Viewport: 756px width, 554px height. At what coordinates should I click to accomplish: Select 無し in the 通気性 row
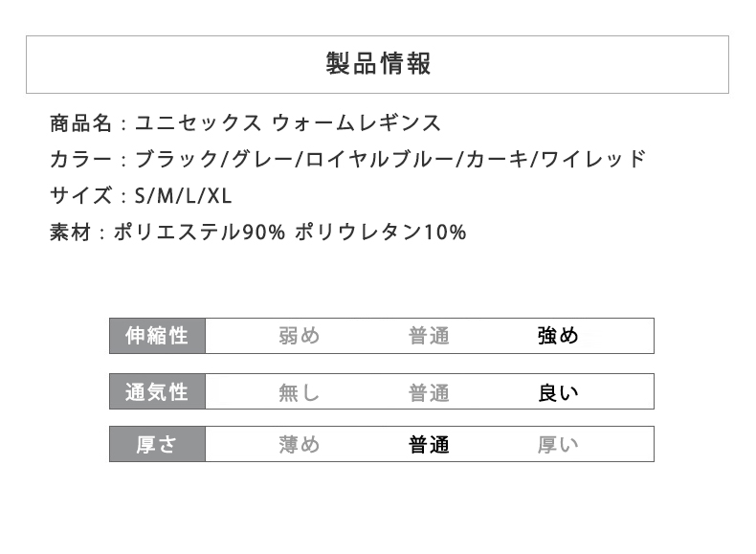(299, 392)
